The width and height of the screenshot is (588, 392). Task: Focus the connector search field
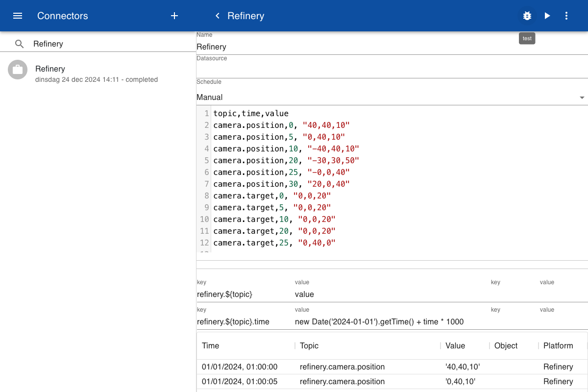[113, 44]
